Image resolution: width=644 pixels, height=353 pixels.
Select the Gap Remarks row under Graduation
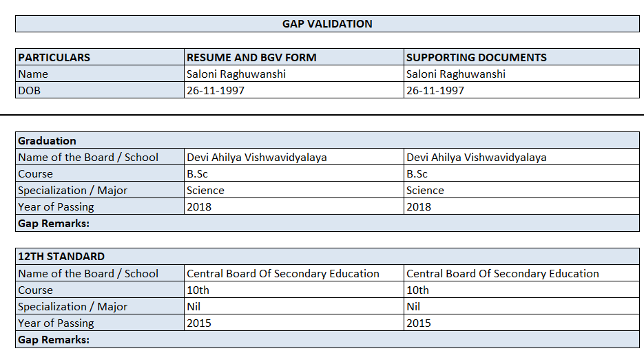click(54, 224)
